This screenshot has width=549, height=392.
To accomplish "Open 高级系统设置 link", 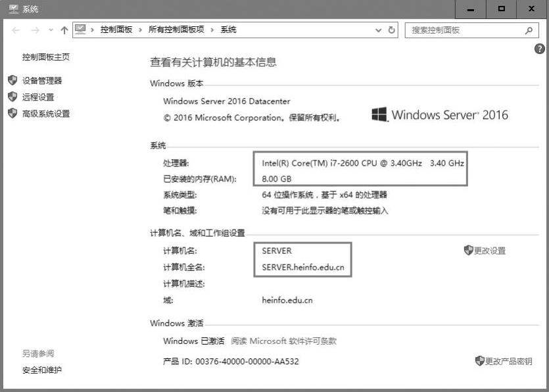I will (x=46, y=114).
